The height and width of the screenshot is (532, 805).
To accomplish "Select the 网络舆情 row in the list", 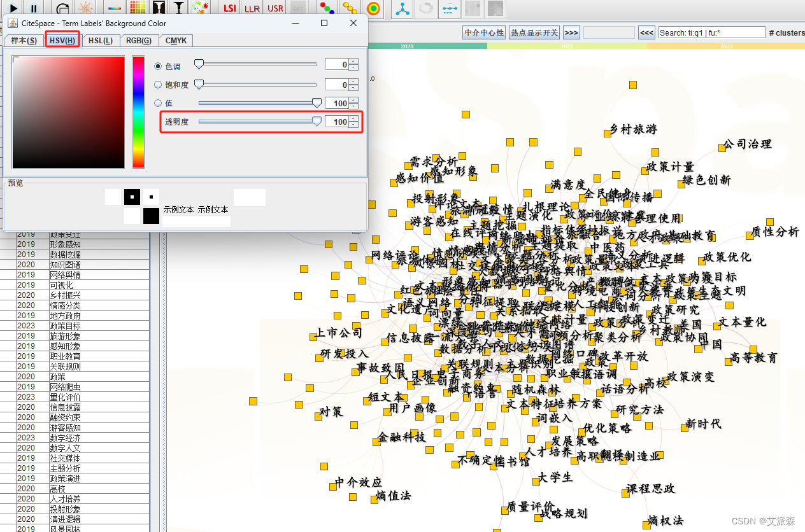I will [x=75, y=275].
